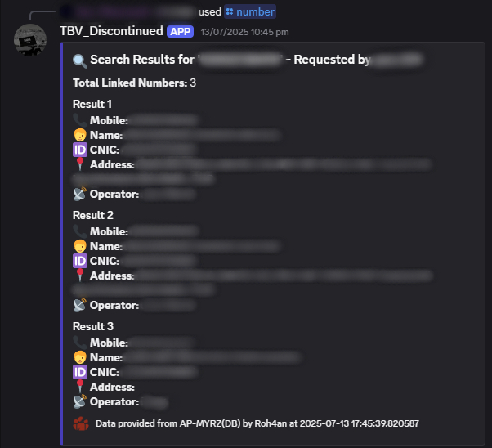The image size is (492, 448).
Task: Click the message timestamp 13/07/2025 10:45 pm
Action: (x=244, y=32)
